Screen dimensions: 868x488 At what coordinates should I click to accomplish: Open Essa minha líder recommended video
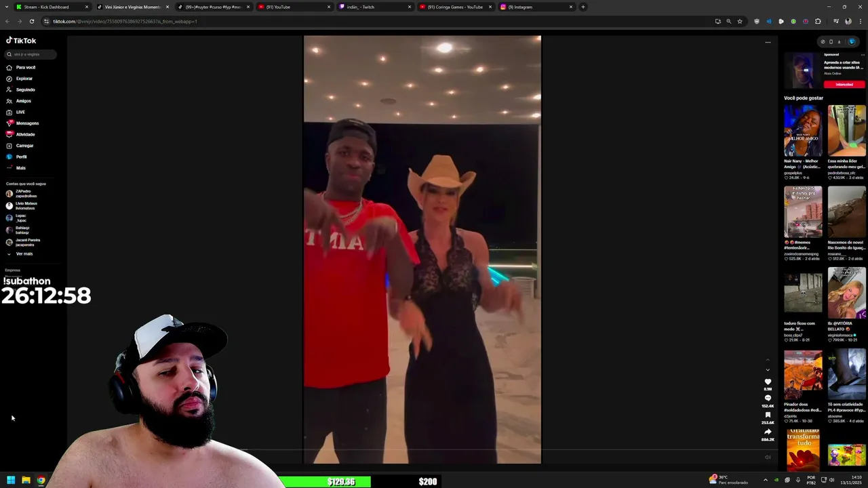[x=846, y=131]
